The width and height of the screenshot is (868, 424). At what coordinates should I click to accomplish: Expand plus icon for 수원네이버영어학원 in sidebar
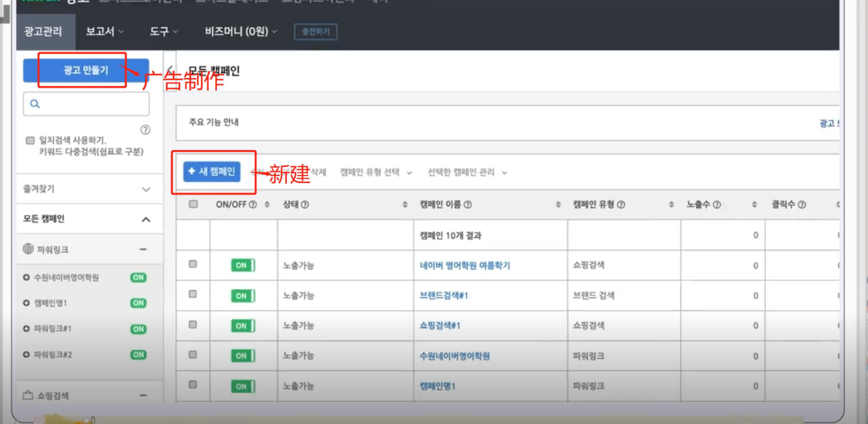[x=26, y=278]
